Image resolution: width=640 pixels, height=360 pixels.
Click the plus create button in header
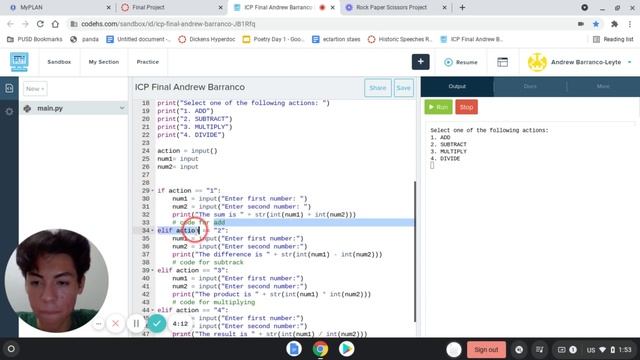click(420, 62)
